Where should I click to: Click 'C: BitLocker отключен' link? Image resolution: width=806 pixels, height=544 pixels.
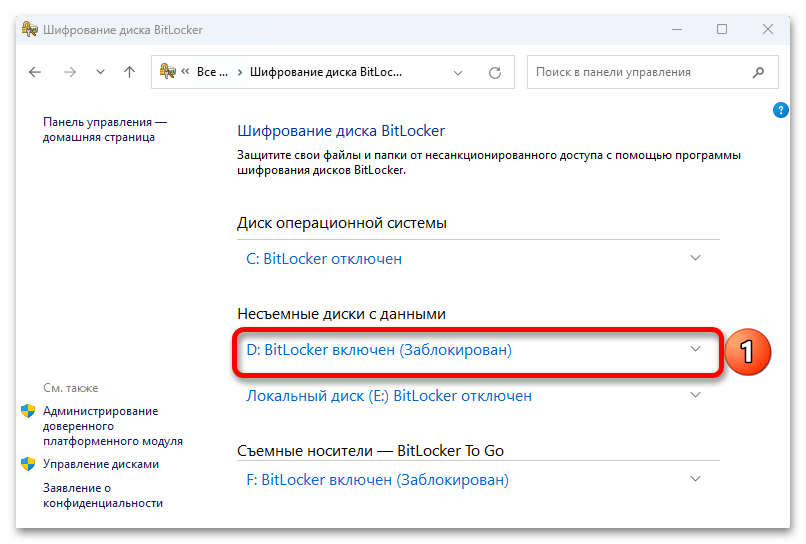[324, 259]
